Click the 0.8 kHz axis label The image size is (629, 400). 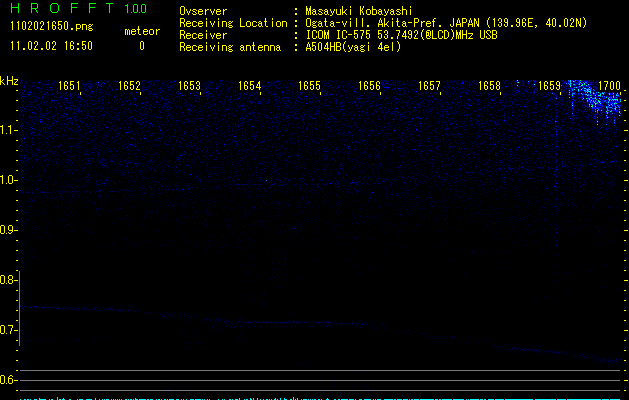pyautogui.click(x=8, y=280)
